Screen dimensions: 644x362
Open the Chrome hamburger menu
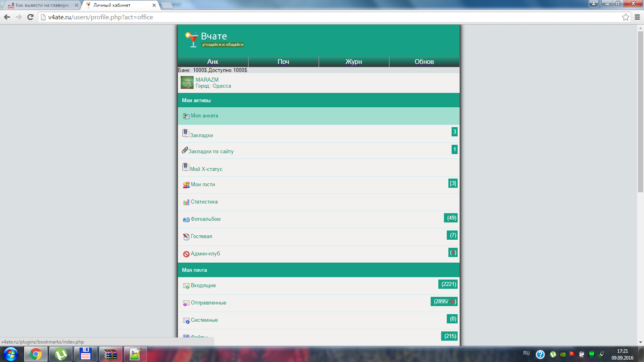pos(637,17)
